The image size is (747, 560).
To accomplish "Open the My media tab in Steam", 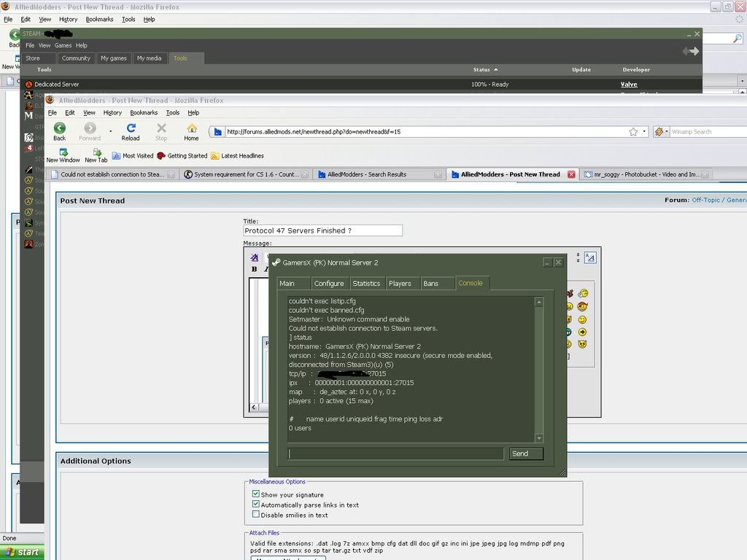I will (149, 58).
